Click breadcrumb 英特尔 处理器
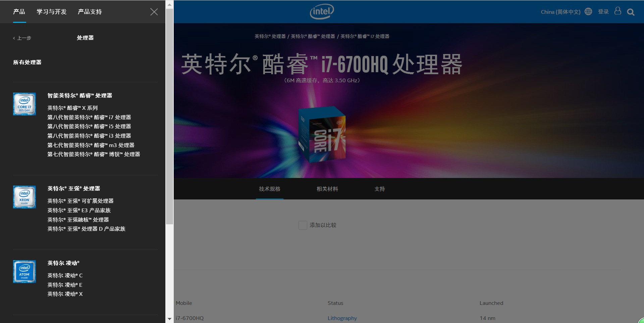644x323 pixels. click(x=270, y=36)
